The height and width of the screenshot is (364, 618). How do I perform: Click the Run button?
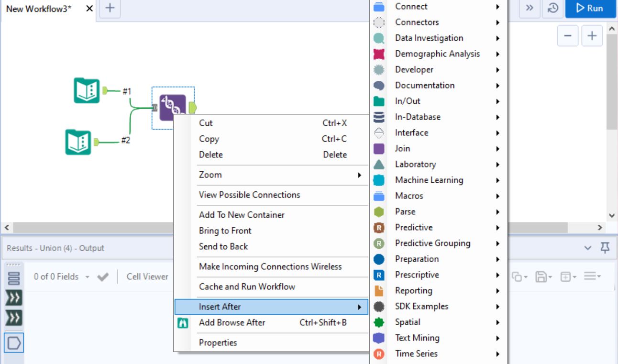(x=590, y=8)
